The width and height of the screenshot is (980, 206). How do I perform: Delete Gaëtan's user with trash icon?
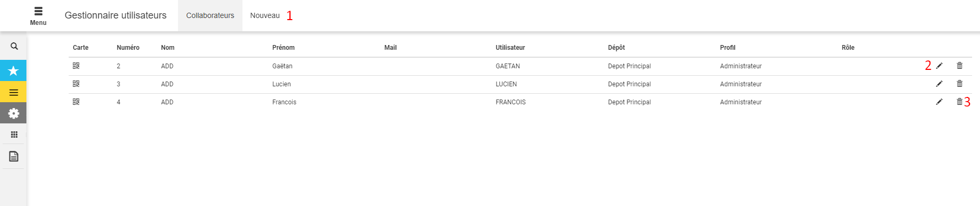[959, 66]
